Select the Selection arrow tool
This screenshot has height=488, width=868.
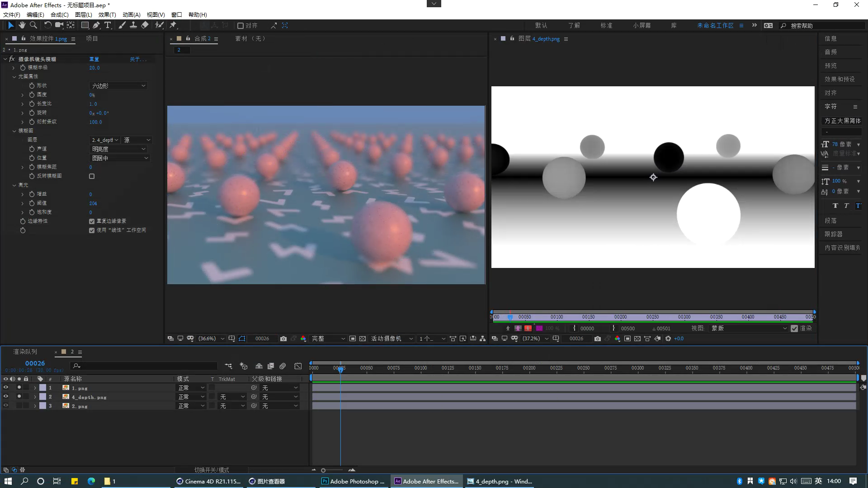click(11, 25)
